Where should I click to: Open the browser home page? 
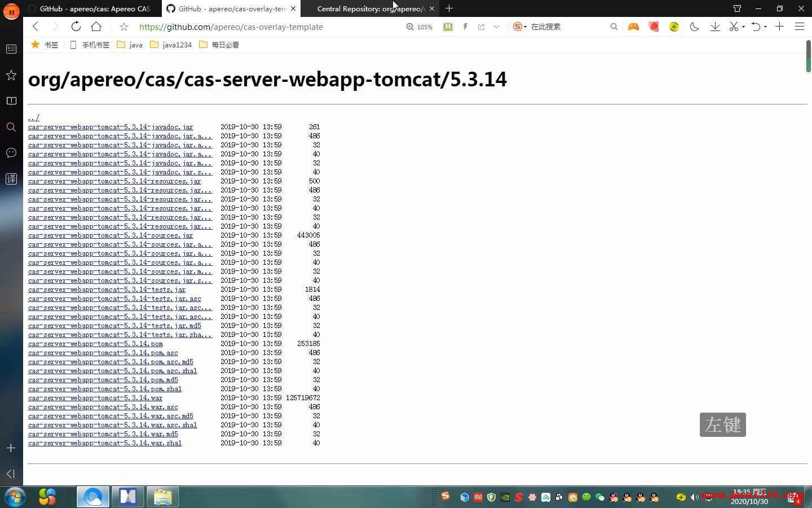point(96,27)
